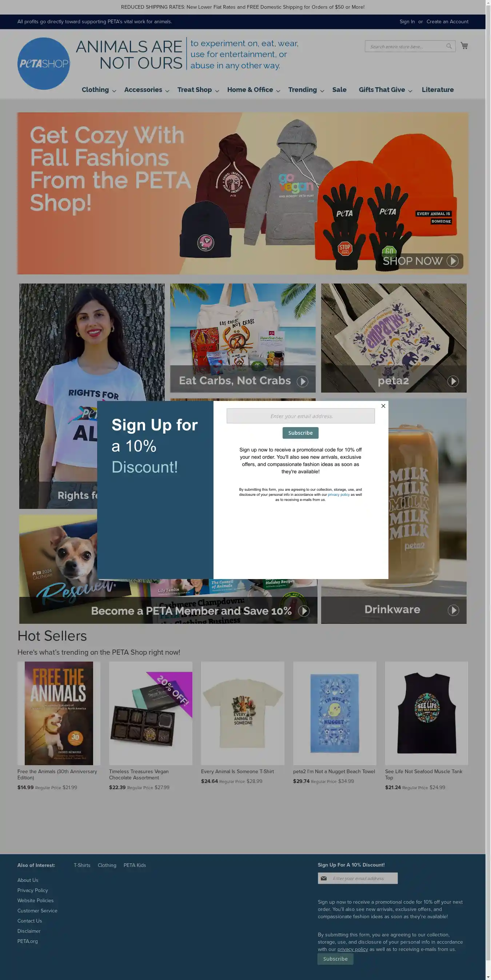Click the peta2 tile arrow icon
Image resolution: width=491 pixels, height=980 pixels.
pos(453,381)
